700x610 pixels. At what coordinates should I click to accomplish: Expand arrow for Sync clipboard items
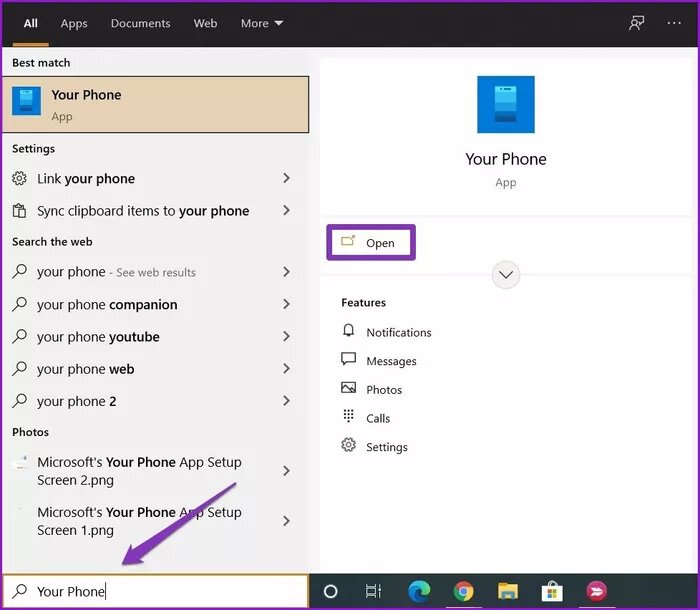(x=286, y=210)
